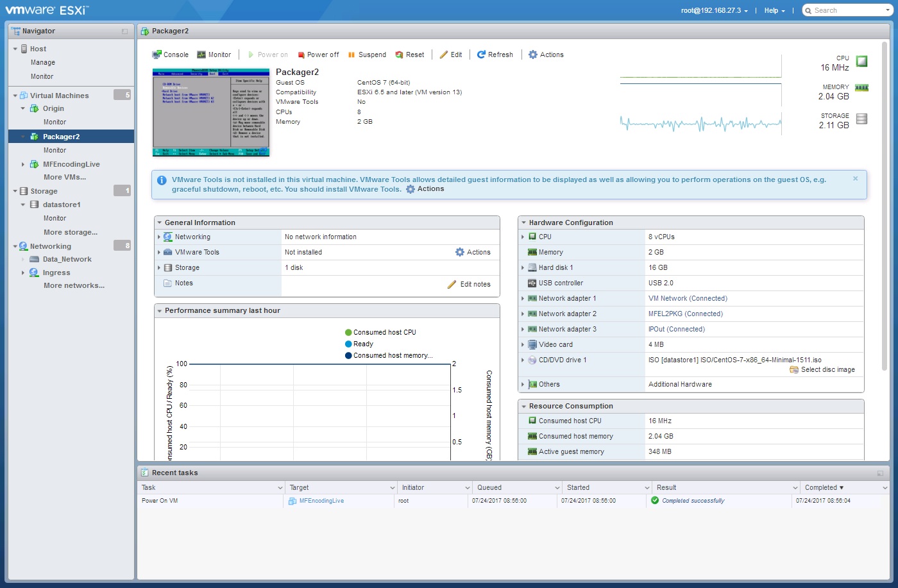Expand the Storage row in General Information
Image resolution: width=898 pixels, height=588 pixels.
(x=159, y=267)
